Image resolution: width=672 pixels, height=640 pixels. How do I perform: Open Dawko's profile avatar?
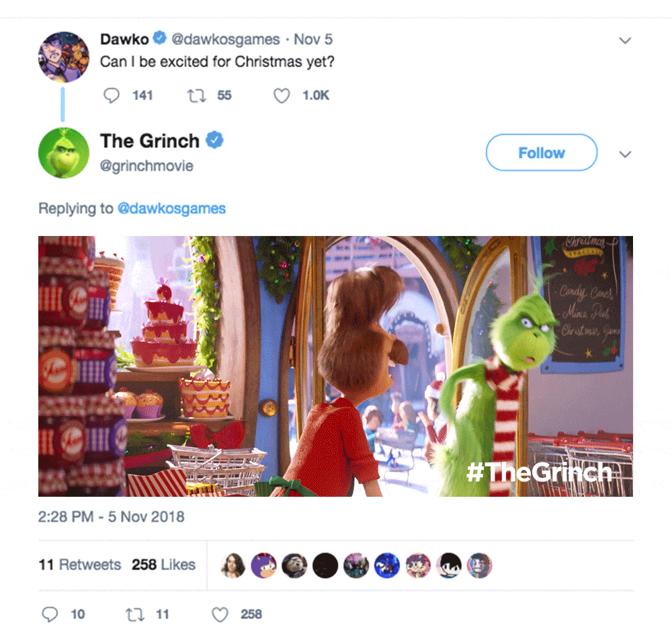pyautogui.click(x=64, y=56)
